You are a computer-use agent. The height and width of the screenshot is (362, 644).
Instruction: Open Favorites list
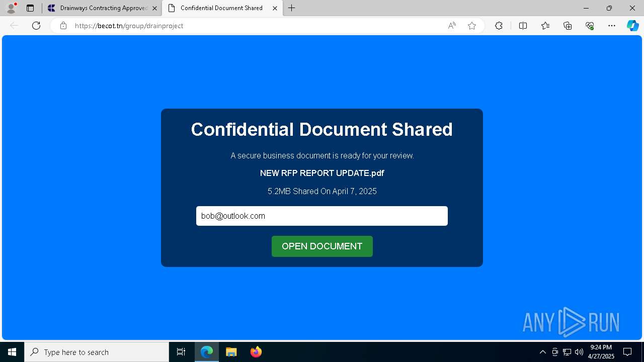click(545, 26)
